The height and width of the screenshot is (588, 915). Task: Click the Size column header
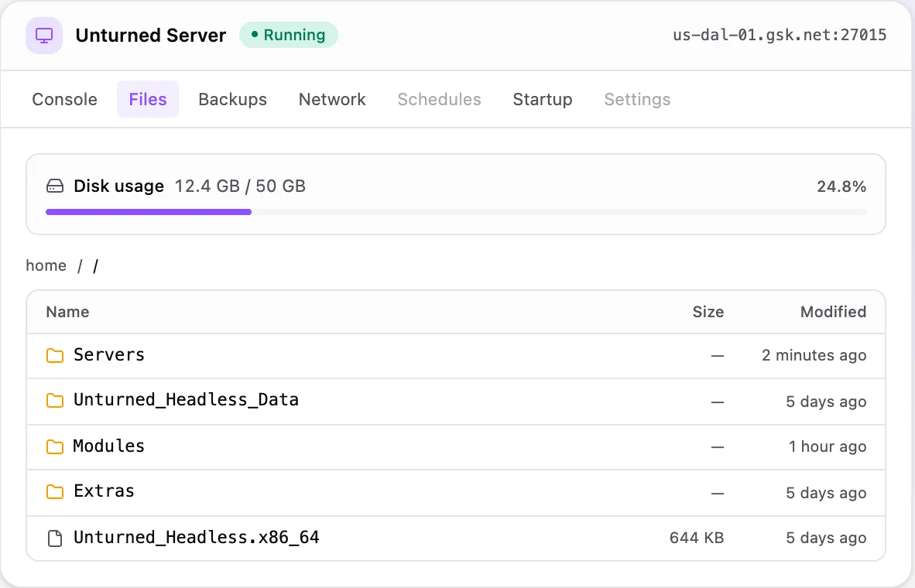click(708, 312)
